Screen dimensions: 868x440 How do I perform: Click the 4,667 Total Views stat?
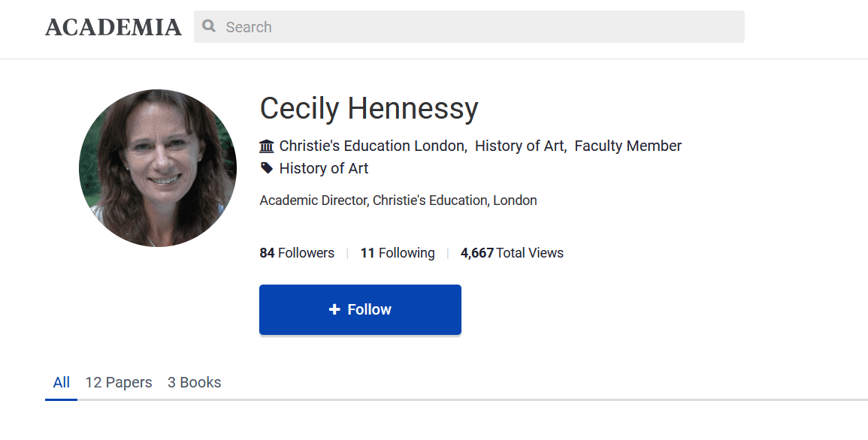pos(512,253)
